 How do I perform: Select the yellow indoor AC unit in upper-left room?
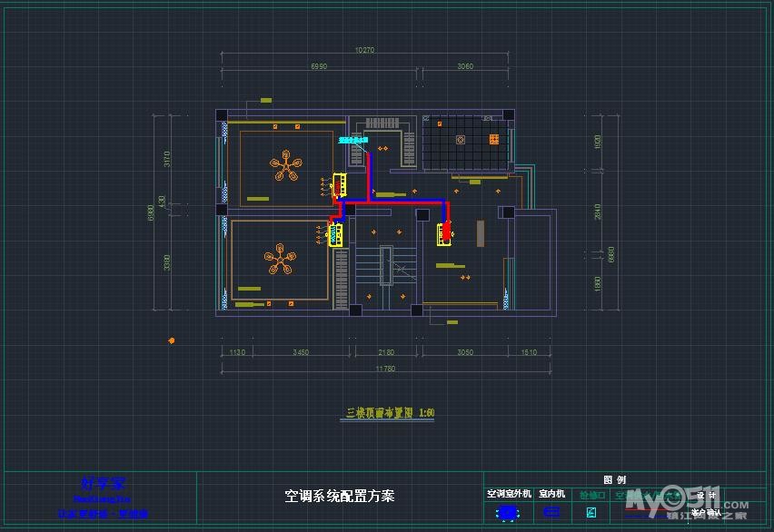[338, 185]
